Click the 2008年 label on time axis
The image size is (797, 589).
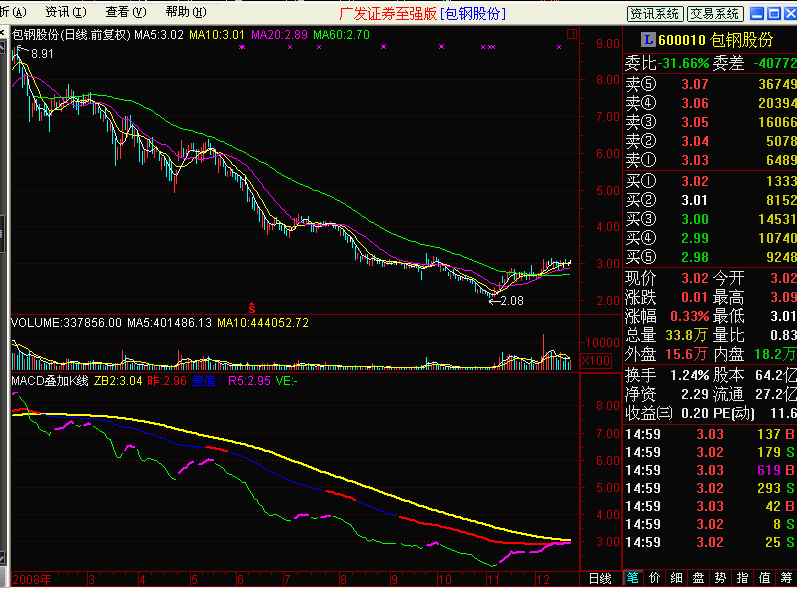tap(32, 579)
